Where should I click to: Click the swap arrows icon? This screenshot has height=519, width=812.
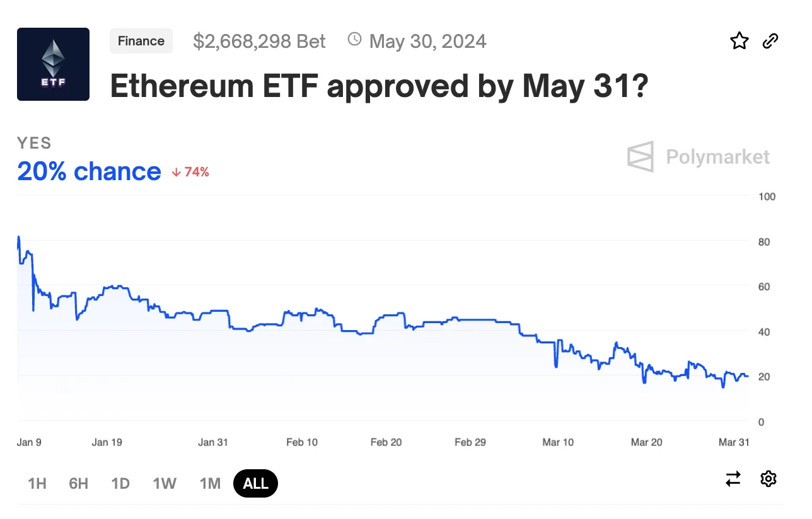tap(733, 479)
